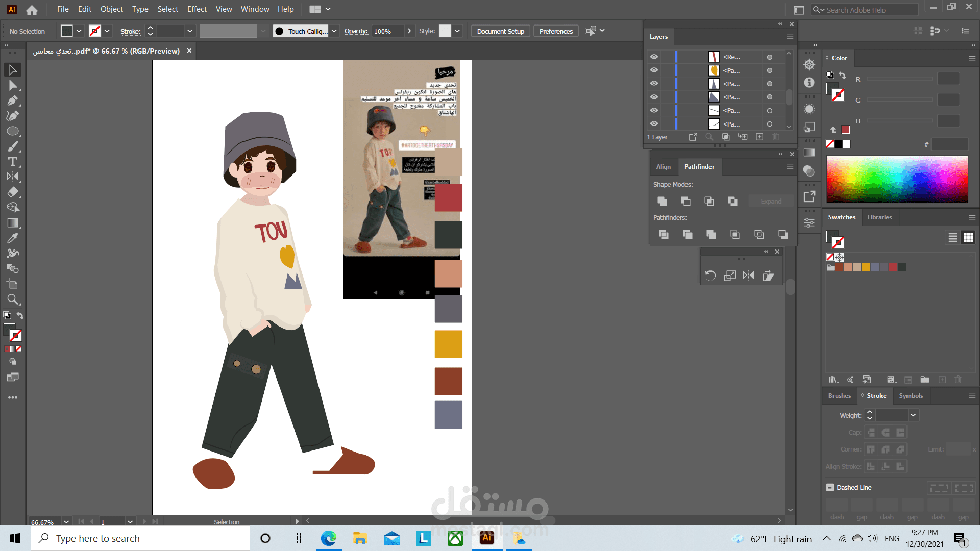Open zoom level 66.67% dropdown
Viewport: 980px width, 551px height.
[66, 522]
